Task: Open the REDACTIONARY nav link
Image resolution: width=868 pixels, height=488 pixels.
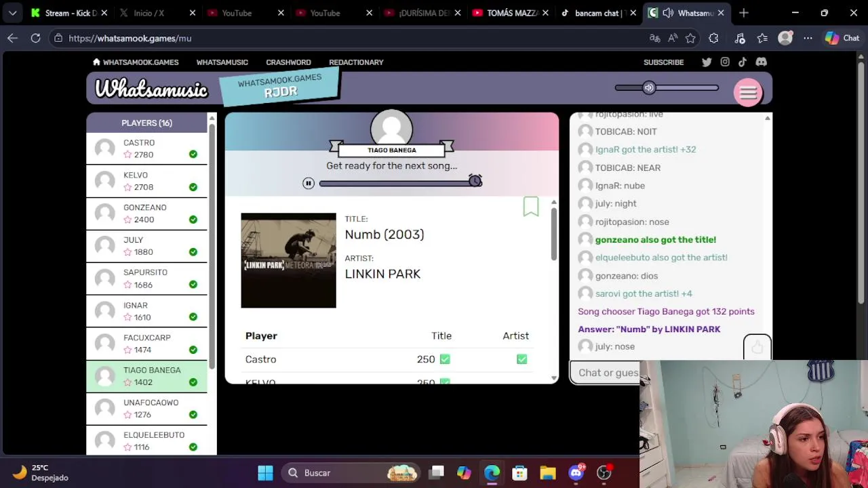Action: [x=356, y=62]
